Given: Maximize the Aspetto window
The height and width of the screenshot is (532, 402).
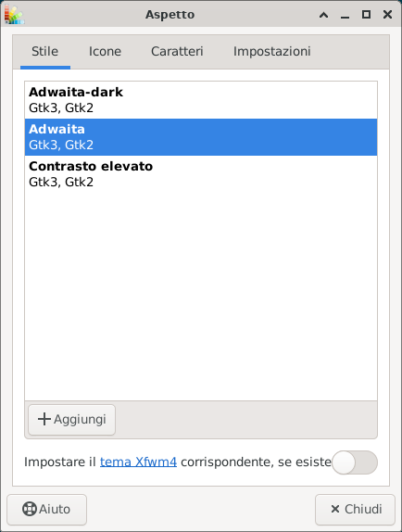Looking at the screenshot, I should 366,15.
